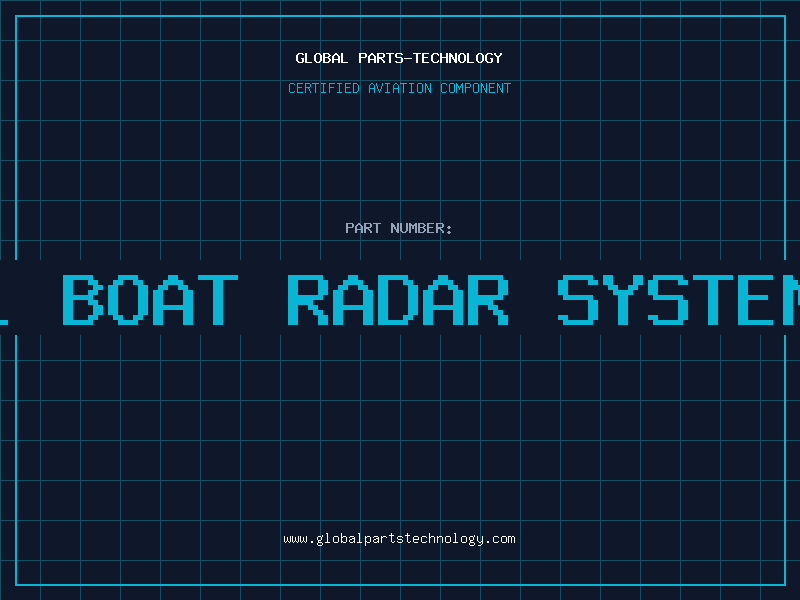Click the word BOAT in the banner
Image resolution: width=800 pixels, height=600 pixels.
(x=150, y=300)
